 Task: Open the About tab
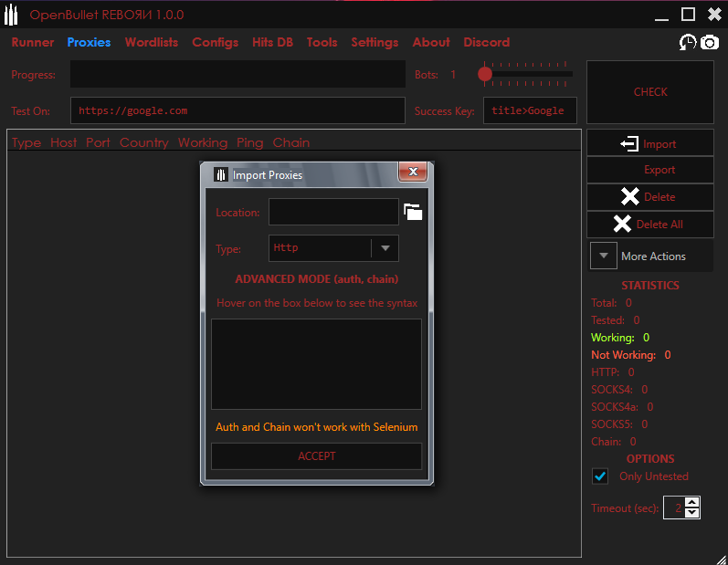(431, 42)
